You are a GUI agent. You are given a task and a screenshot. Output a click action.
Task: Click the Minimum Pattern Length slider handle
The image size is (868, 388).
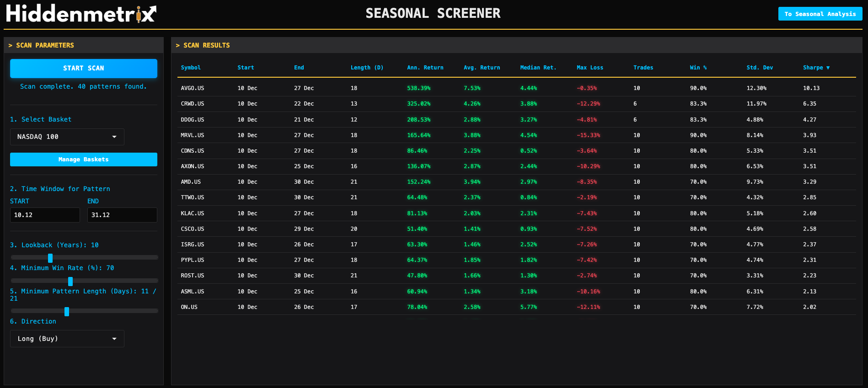click(67, 312)
